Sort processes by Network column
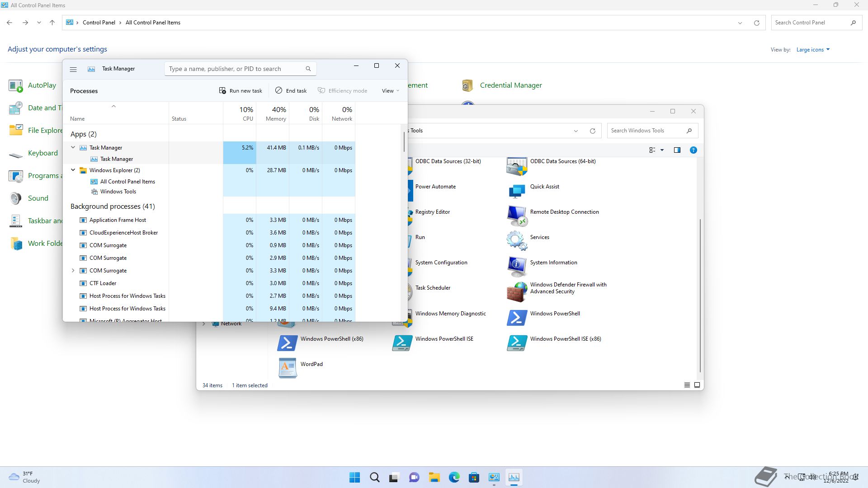This screenshot has height=488, width=868. pyautogui.click(x=339, y=113)
